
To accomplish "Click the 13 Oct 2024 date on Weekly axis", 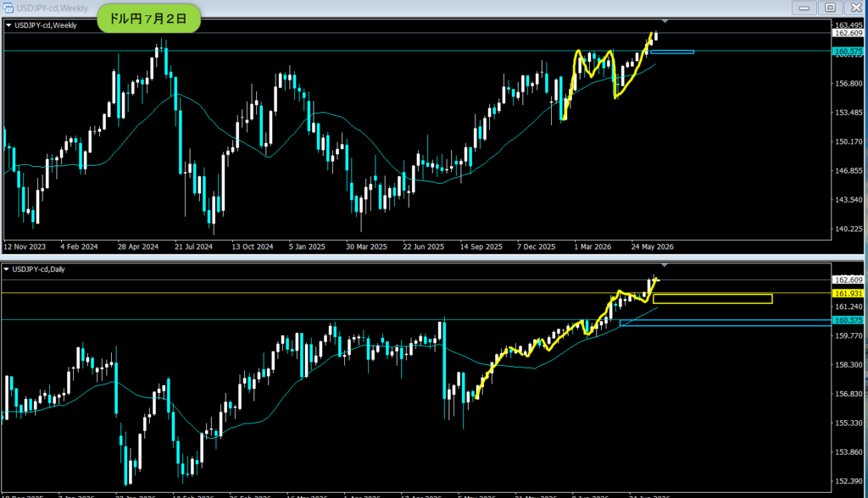I will tap(253, 246).
